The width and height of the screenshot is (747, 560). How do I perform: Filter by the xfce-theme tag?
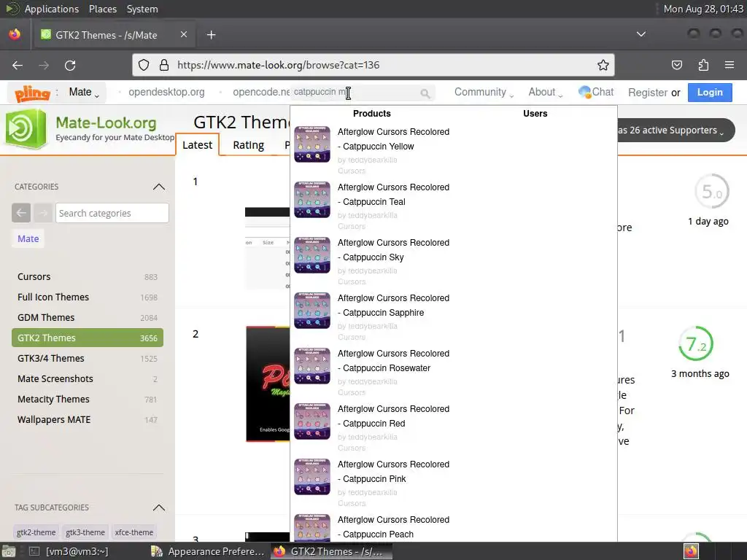tap(134, 532)
